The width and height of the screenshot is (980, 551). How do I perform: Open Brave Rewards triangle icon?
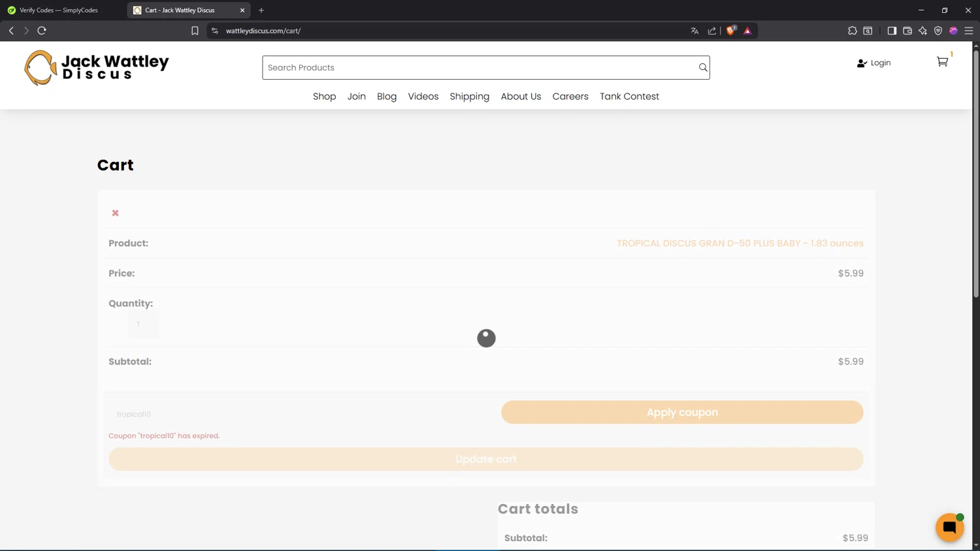[x=747, y=31]
